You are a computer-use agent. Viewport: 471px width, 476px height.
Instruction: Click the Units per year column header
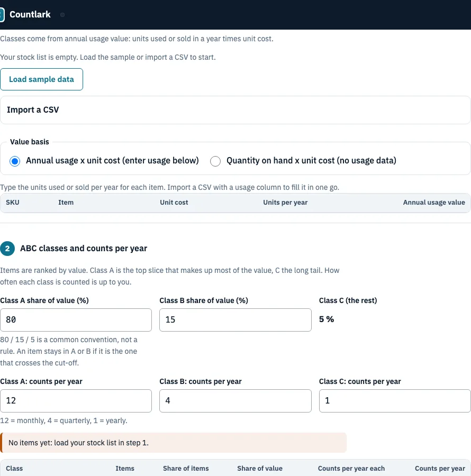click(x=285, y=203)
